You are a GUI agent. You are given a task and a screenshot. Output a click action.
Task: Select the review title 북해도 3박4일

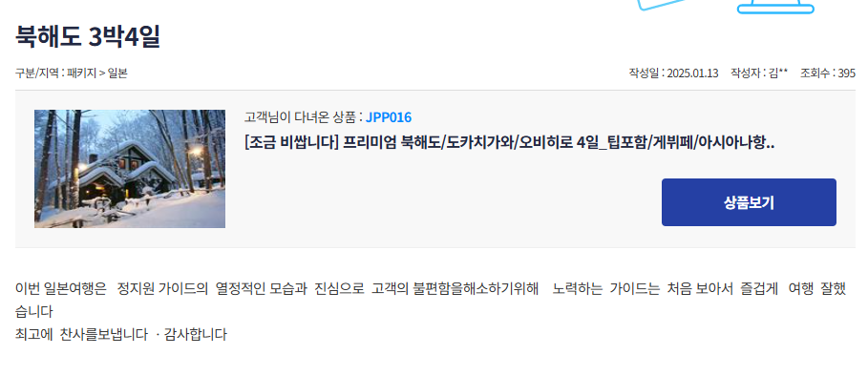(88, 37)
